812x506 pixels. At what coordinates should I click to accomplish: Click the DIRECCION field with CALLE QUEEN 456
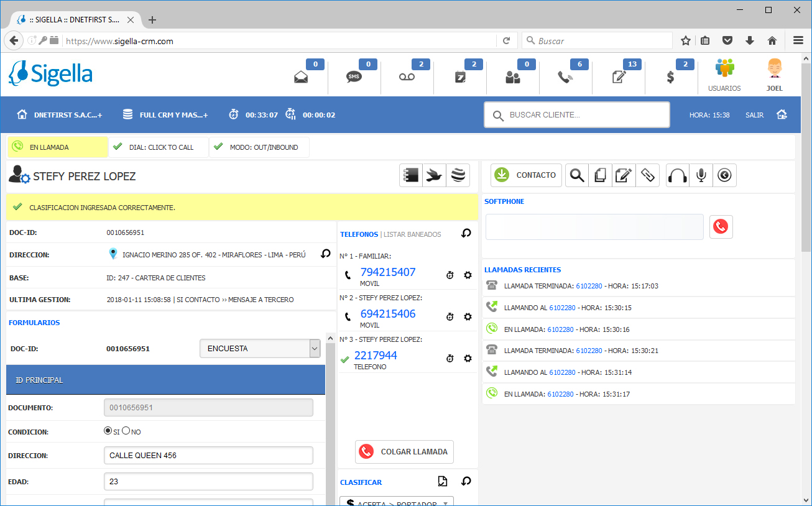pos(208,456)
